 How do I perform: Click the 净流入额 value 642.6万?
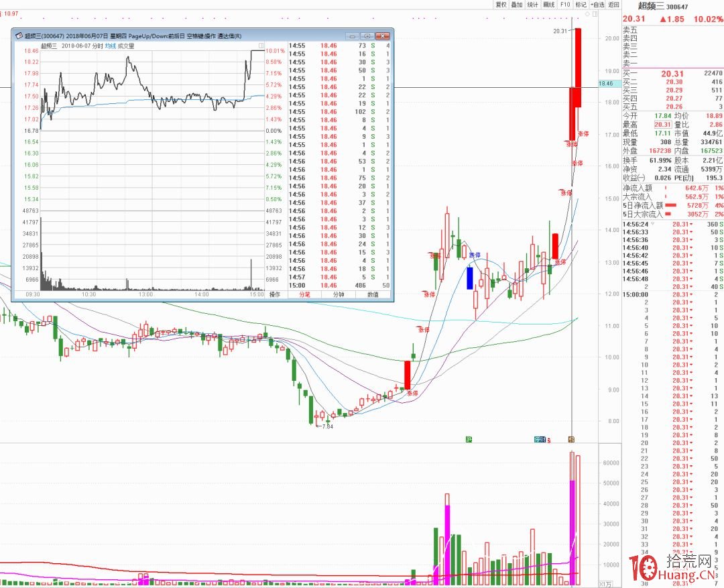697,188
